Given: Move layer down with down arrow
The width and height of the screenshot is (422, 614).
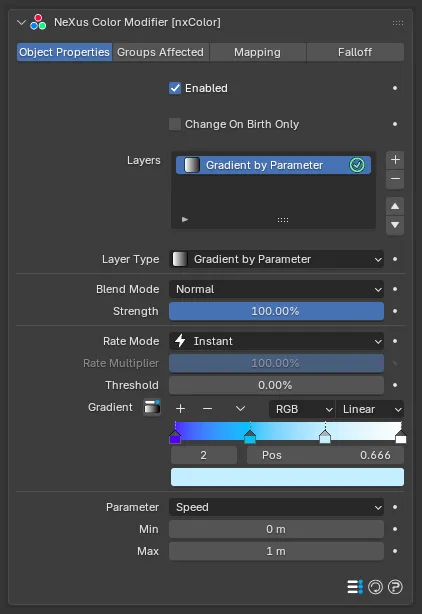Looking at the screenshot, I should 395,225.
